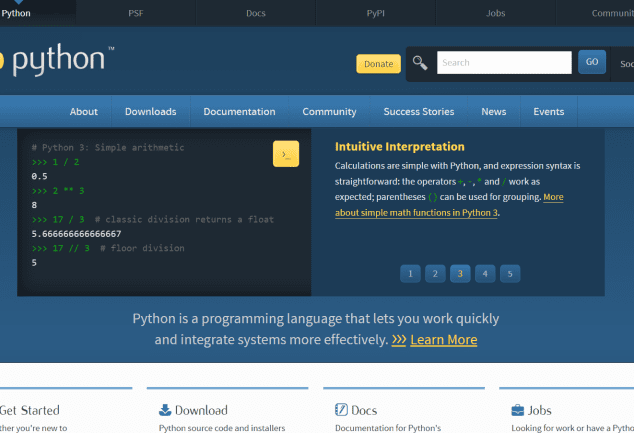Open the Downloads navigation menu
This screenshot has width=634, height=433.
pos(150,112)
